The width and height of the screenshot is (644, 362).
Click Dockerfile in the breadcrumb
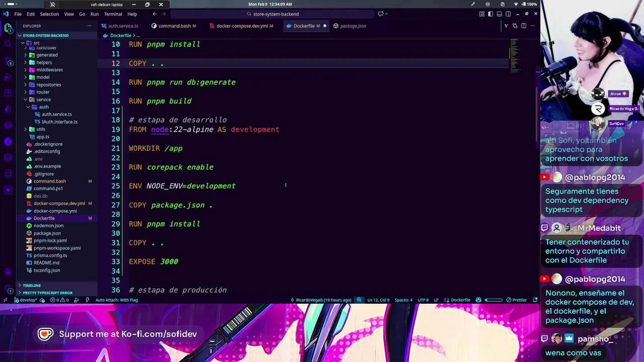120,36
